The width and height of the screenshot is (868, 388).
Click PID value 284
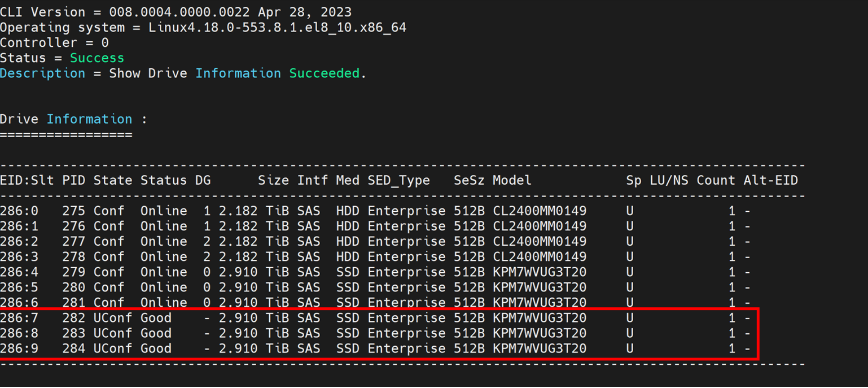[73, 348]
